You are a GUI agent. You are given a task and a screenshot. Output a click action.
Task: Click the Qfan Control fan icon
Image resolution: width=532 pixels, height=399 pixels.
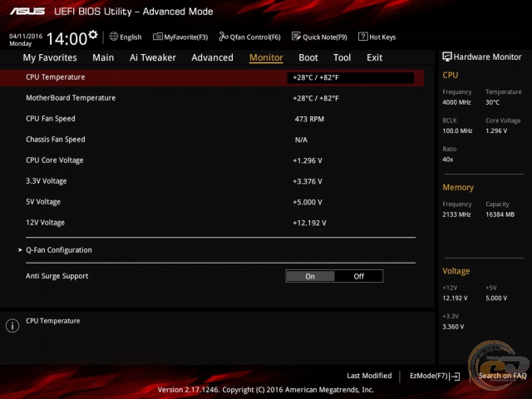224,37
